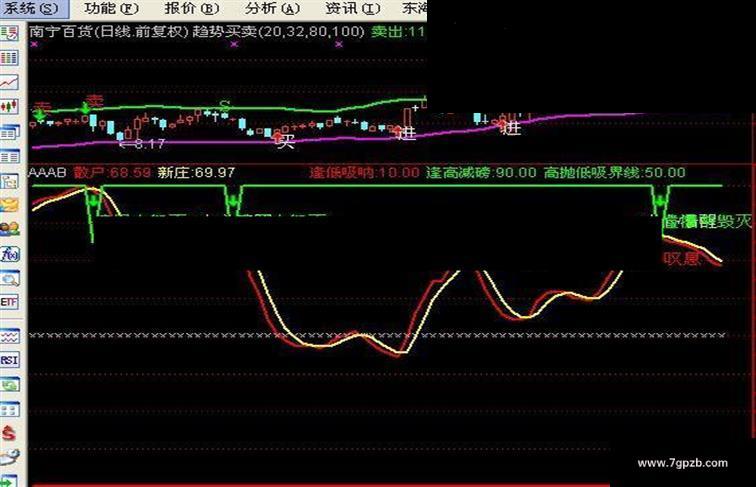Open the 功能(F) menu

point(111,8)
